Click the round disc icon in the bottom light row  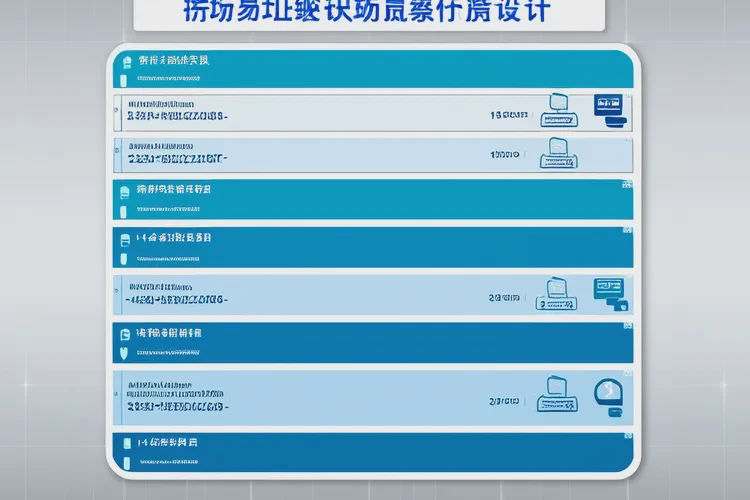coord(607,393)
